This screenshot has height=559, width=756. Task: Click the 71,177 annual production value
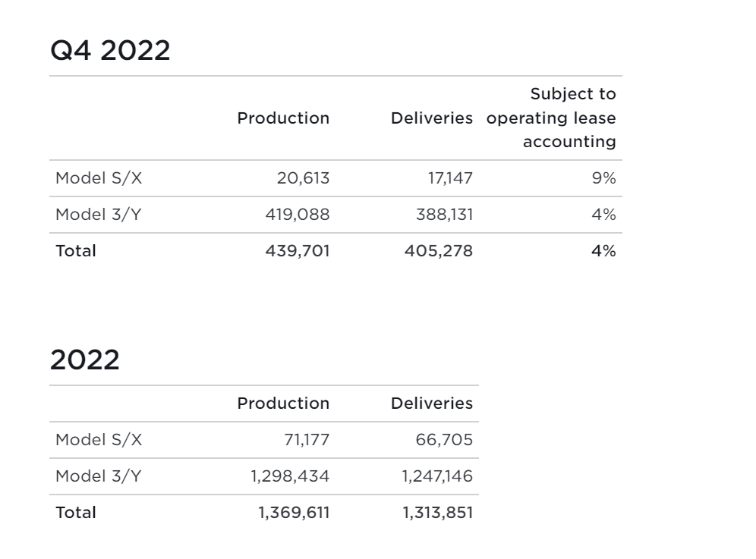[x=306, y=440]
